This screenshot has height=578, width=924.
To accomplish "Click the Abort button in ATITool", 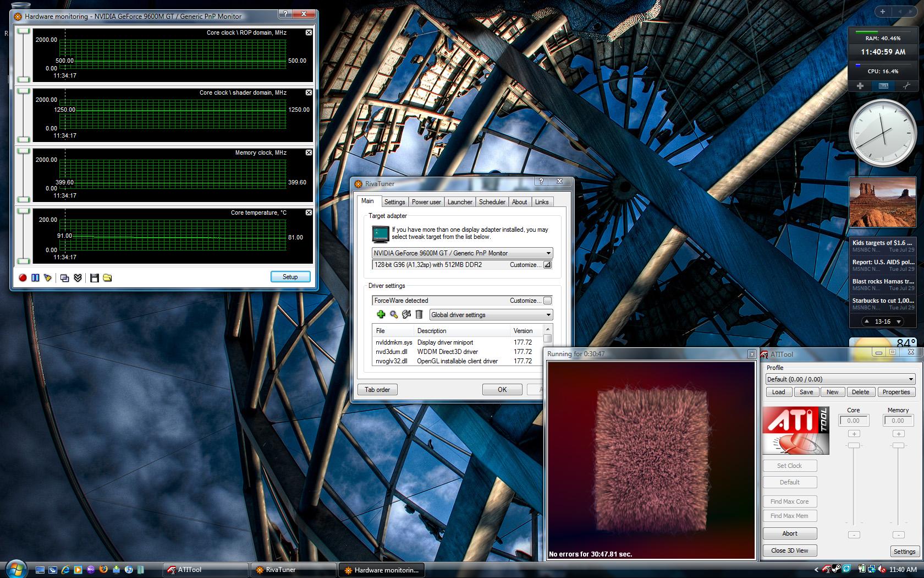I will click(790, 533).
